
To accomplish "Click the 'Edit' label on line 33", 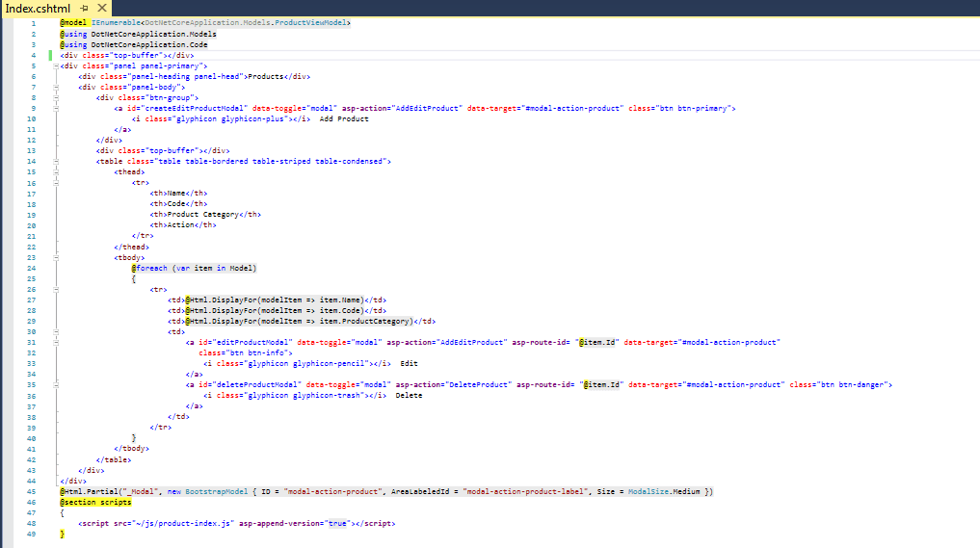I will coord(409,364).
